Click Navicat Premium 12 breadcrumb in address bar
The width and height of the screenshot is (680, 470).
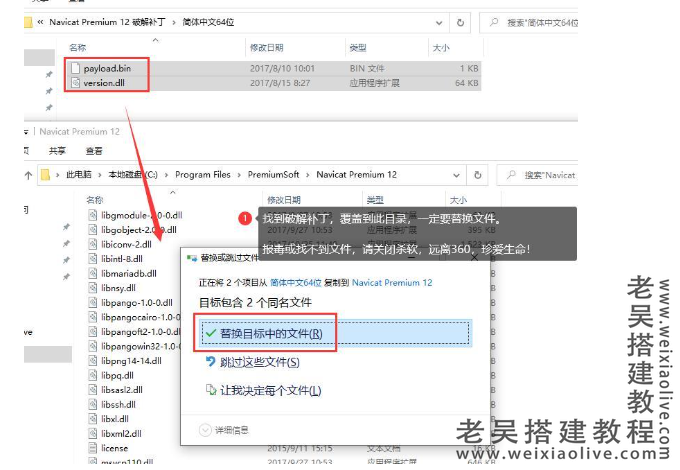point(356,175)
